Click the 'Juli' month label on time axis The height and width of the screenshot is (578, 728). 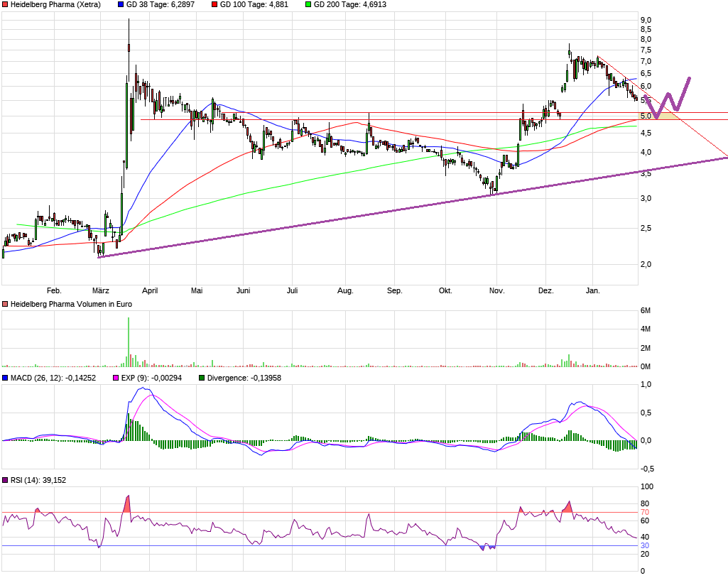click(x=292, y=290)
